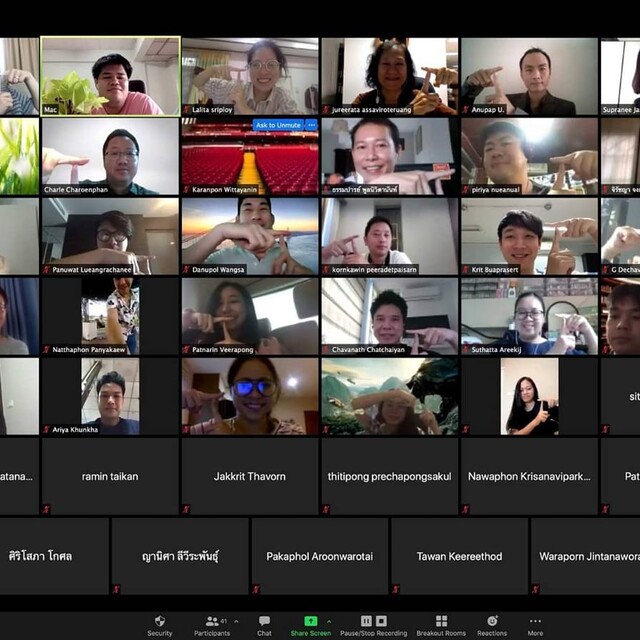Image resolution: width=640 pixels, height=640 pixels.
Task: Select Jureerata assaviroteruang's video tile
Action: [x=390, y=76]
